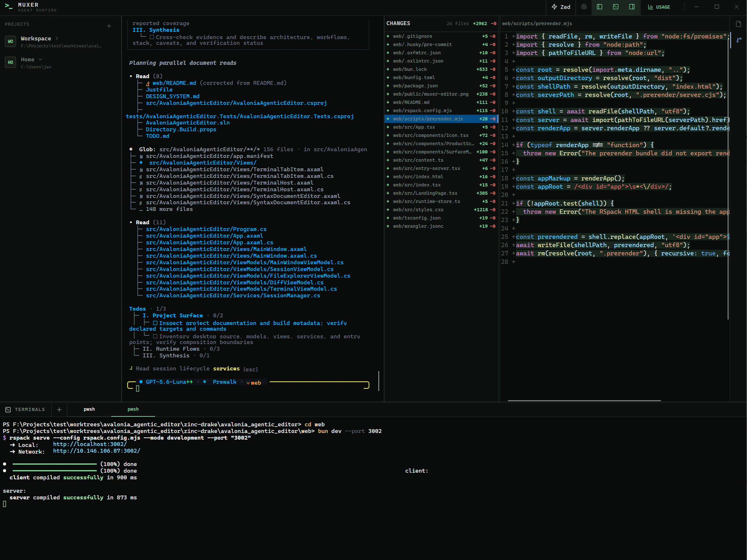Click the web branch selector in prompt
The width and height of the screenshot is (747, 560).
point(254,383)
